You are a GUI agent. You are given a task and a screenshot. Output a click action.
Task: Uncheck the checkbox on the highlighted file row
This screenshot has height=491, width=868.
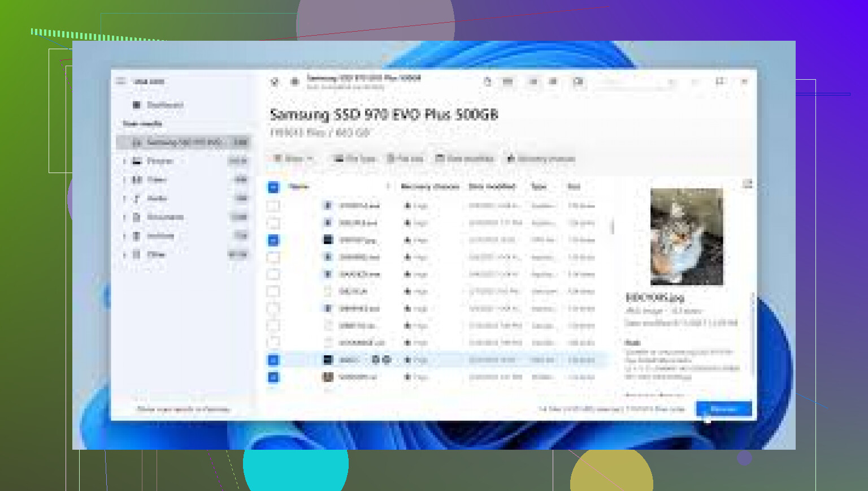(274, 360)
